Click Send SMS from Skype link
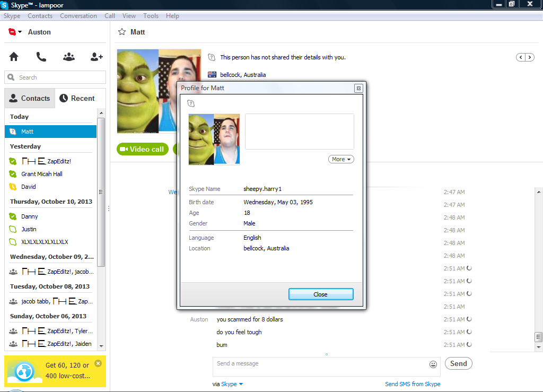Image resolution: width=543 pixels, height=392 pixels. pyautogui.click(x=413, y=384)
